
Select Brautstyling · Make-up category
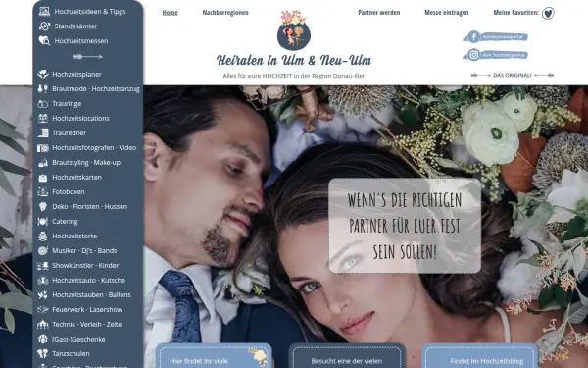86,162
